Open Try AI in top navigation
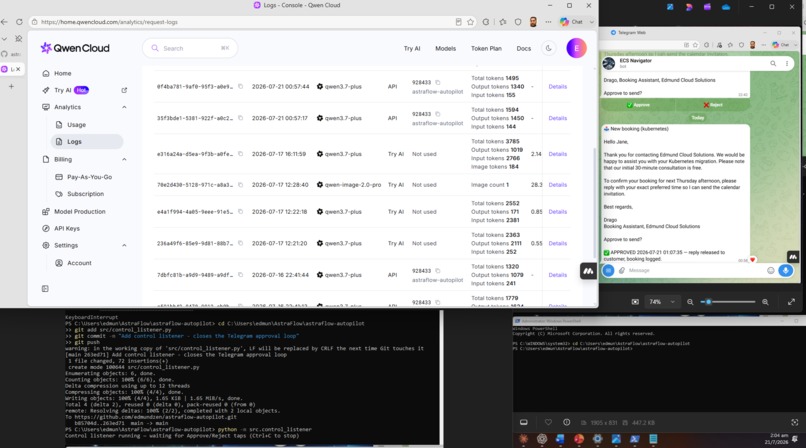806x448 pixels. click(x=412, y=48)
